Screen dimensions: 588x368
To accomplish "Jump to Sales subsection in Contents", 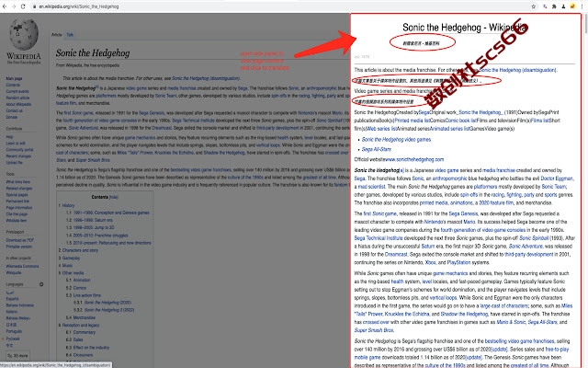I will [x=77, y=339].
